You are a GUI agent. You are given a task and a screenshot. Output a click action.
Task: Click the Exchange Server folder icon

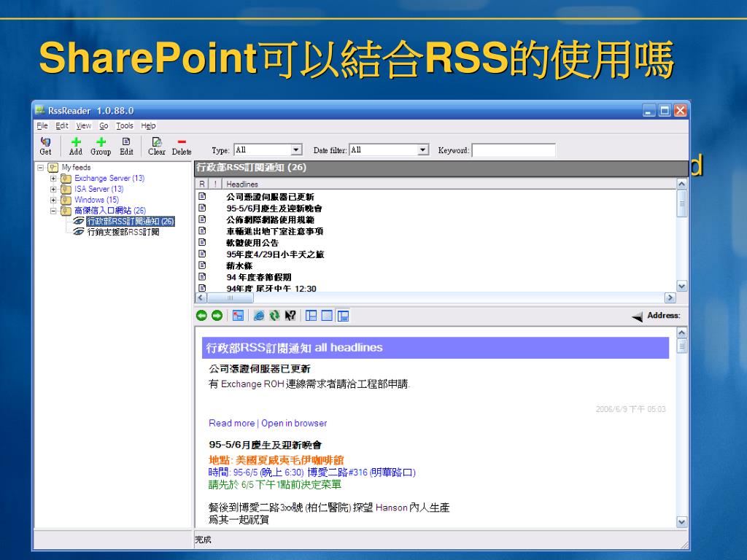pyautogui.click(x=66, y=178)
